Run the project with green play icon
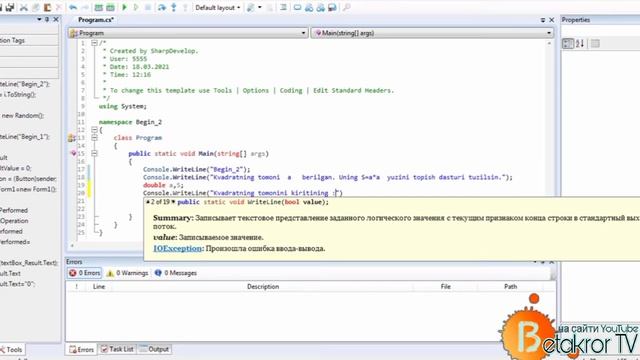This screenshot has height=360, width=640. [125, 7]
